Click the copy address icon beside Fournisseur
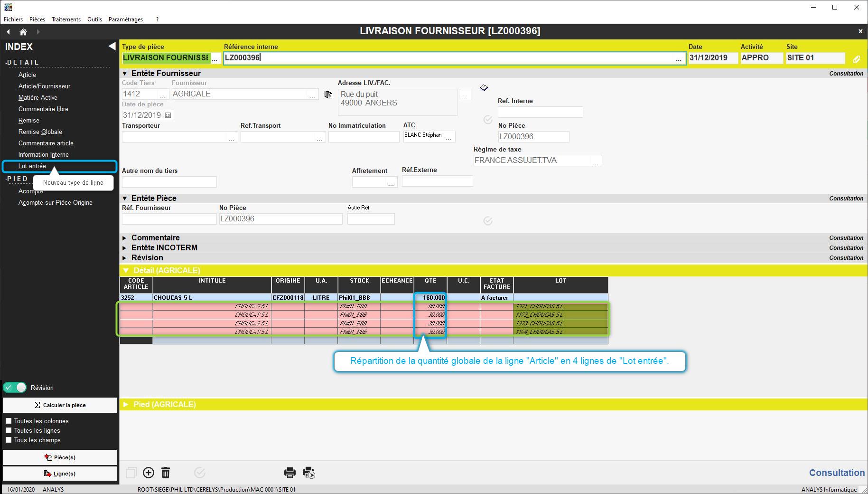The width and height of the screenshot is (868, 494). click(x=328, y=95)
